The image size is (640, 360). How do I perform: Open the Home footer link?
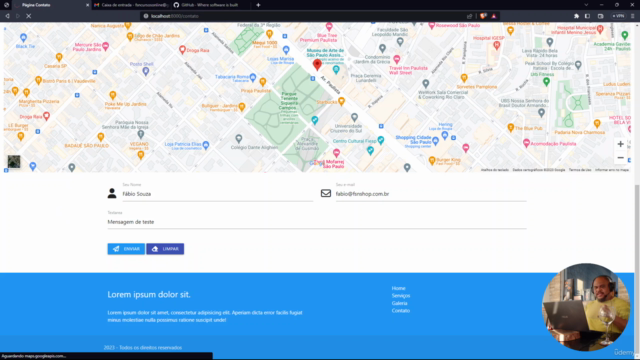(x=398, y=288)
